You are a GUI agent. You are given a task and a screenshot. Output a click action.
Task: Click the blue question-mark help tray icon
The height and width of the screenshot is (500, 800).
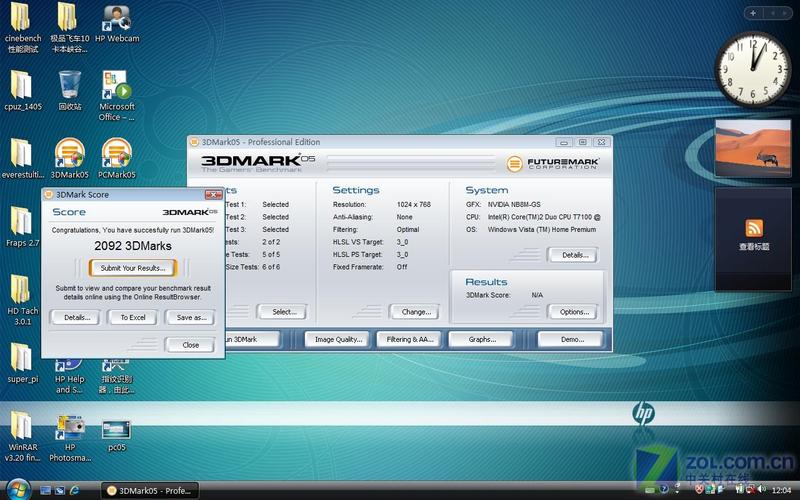[664, 490]
